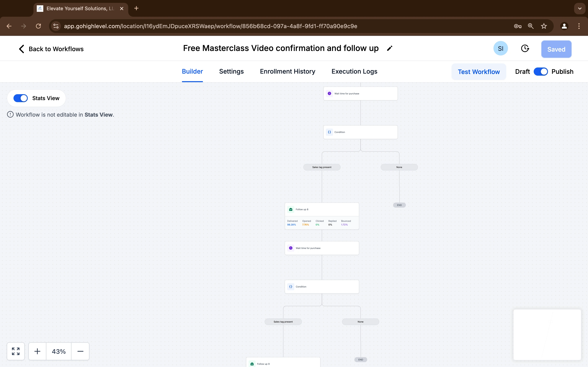Click the Saved button

[x=556, y=49]
